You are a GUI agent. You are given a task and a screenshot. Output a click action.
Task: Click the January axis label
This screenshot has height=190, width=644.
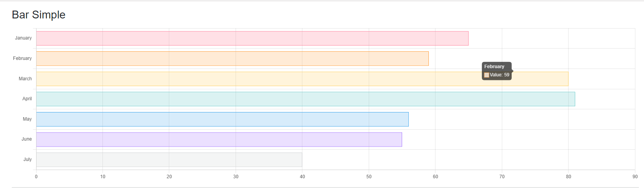(x=23, y=38)
